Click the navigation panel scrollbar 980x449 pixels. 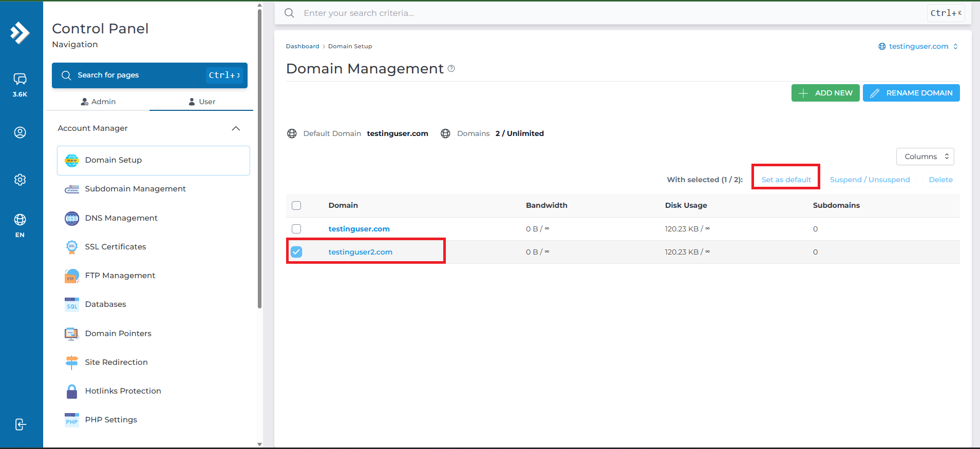(259, 158)
